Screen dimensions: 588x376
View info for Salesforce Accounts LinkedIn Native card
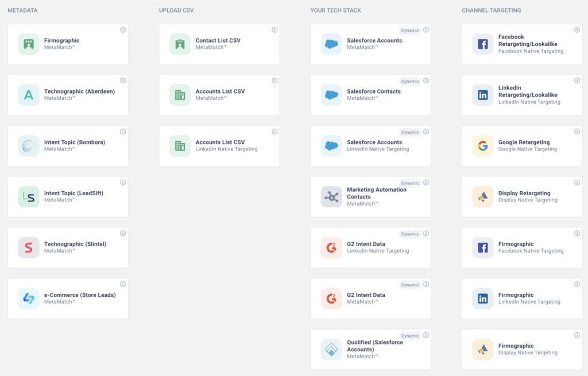tap(426, 131)
